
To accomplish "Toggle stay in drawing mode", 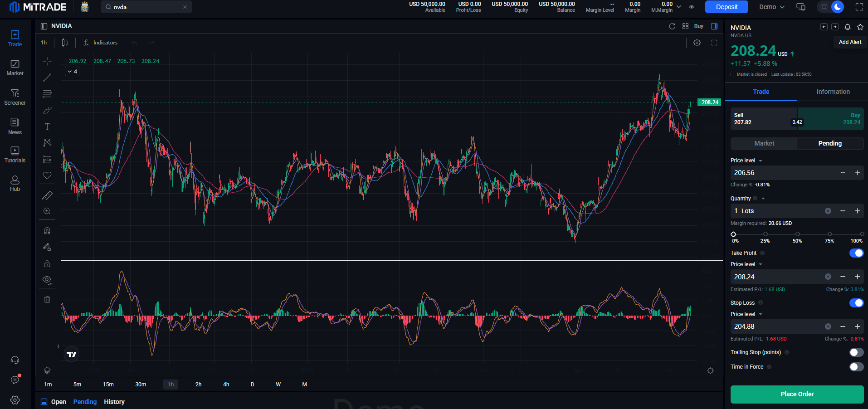I will (x=47, y=247).
